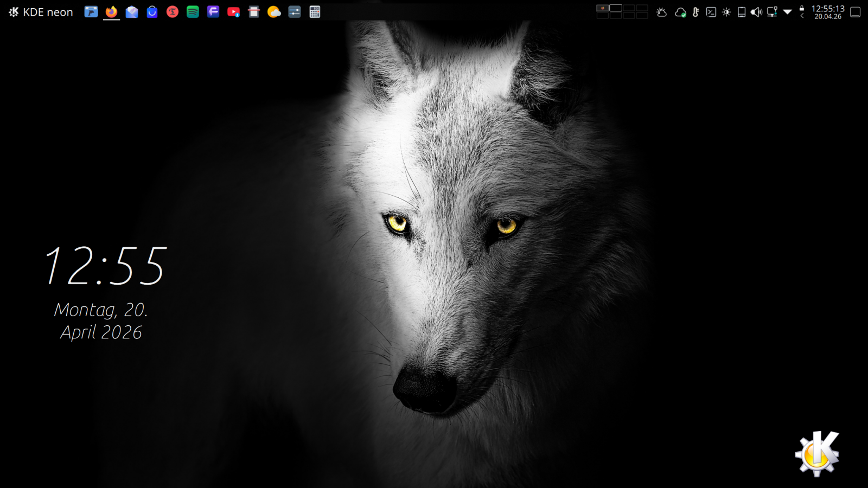The image size is (868, 488).
Task: Open the weather tray widget
Action: click(661, 12)
